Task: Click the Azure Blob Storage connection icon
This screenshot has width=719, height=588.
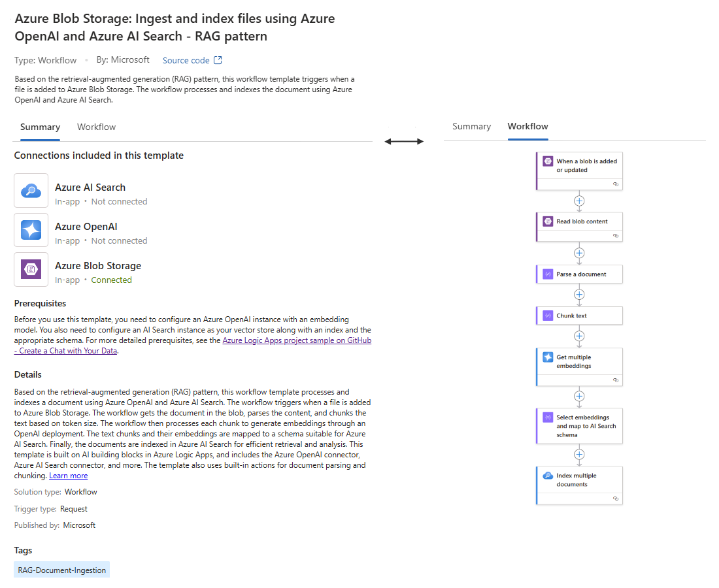Action: click(31, 269)
